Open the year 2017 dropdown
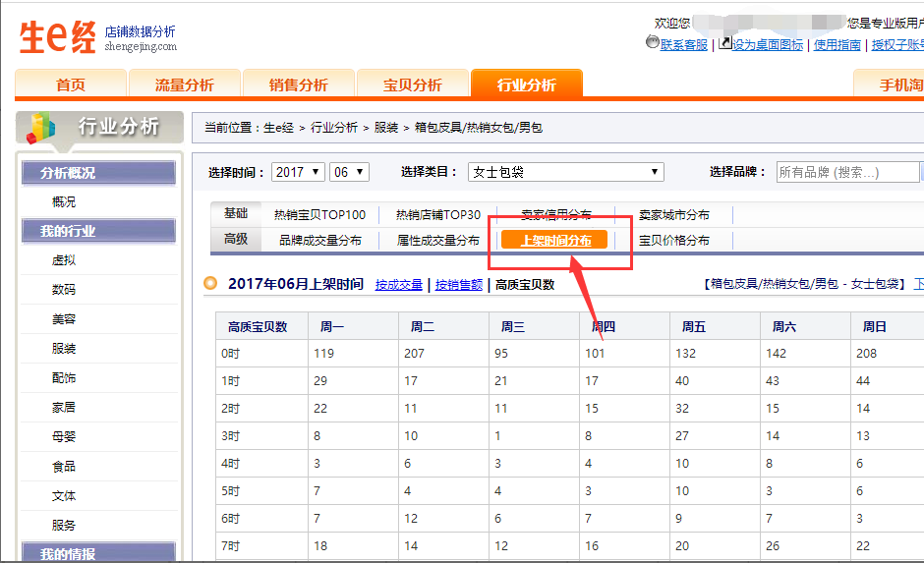This screenshot has width=924, height=563. [298, 172]
